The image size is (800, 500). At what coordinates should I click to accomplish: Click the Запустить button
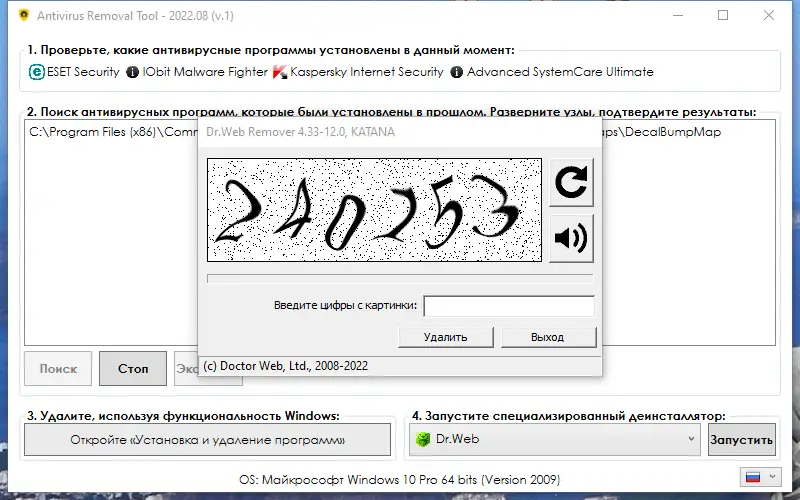click(742, 439)
